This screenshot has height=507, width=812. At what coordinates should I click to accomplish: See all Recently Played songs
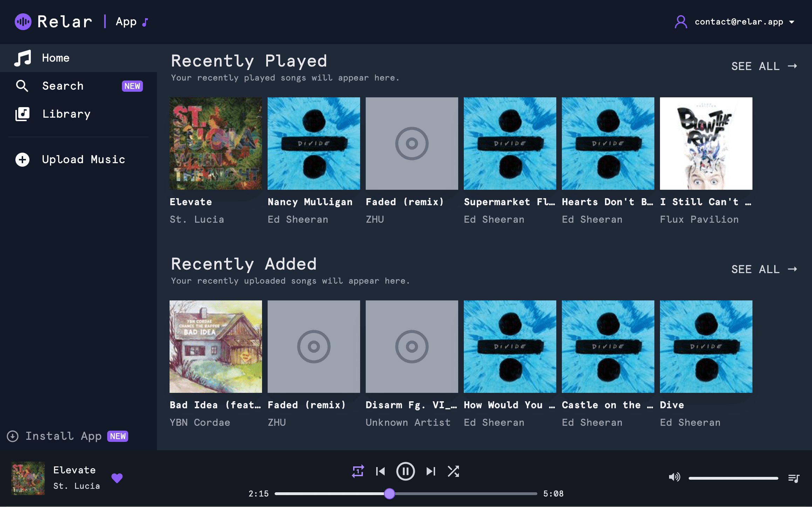(764, 66)
